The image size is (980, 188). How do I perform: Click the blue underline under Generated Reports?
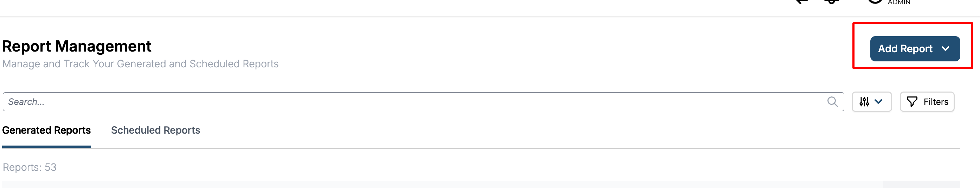[46, 147]
